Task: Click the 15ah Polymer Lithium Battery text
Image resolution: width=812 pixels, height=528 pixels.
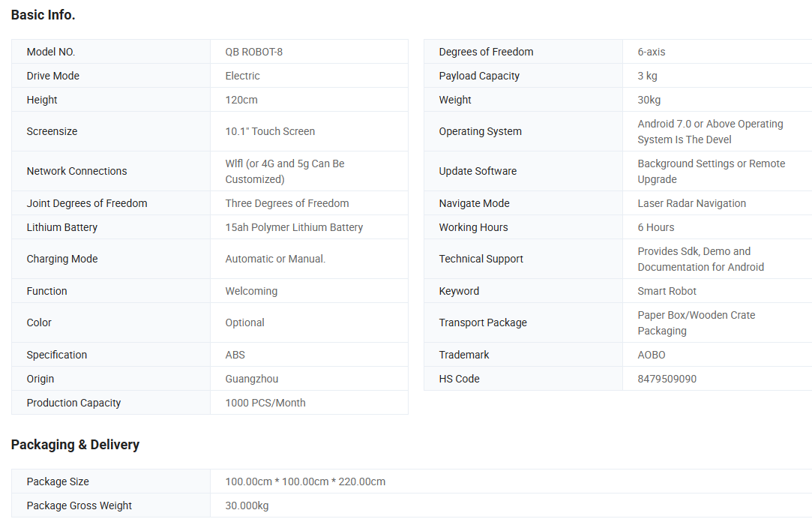Action: pos(294,227)
